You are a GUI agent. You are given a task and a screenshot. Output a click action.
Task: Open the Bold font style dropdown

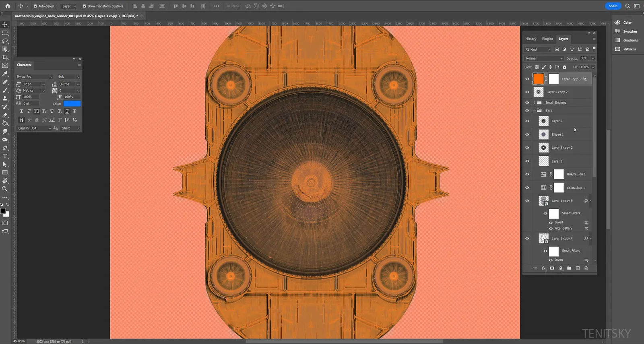pyautogui.click(x=68, y=76)
